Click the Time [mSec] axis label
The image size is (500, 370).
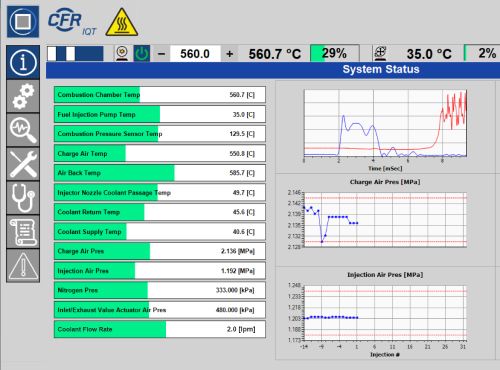coord(385,168)
